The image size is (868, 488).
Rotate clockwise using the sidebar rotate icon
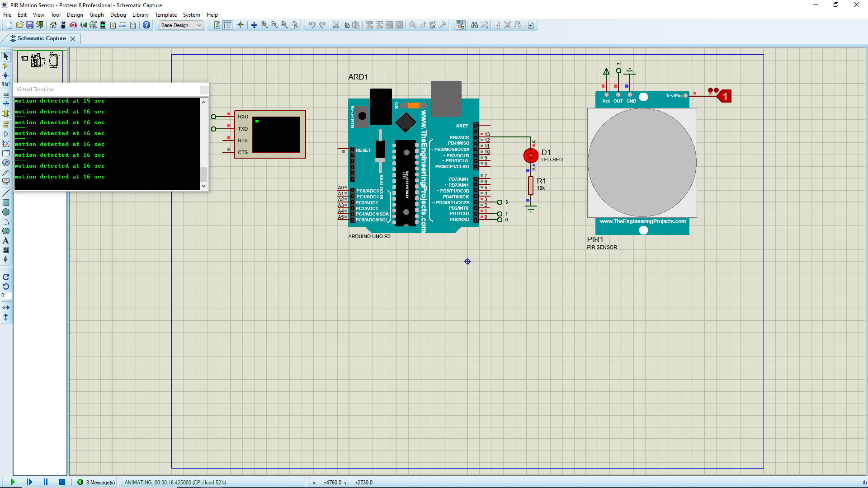point(6,277)
